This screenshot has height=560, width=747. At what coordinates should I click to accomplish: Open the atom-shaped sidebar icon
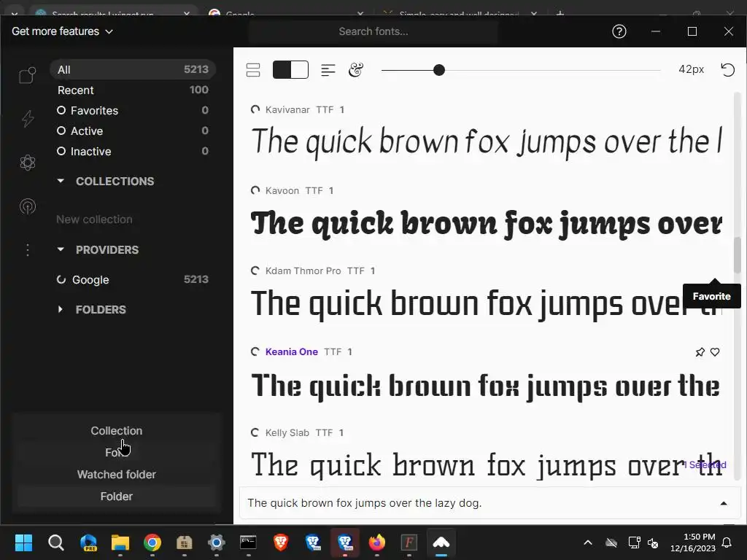(x=28, y=163)
